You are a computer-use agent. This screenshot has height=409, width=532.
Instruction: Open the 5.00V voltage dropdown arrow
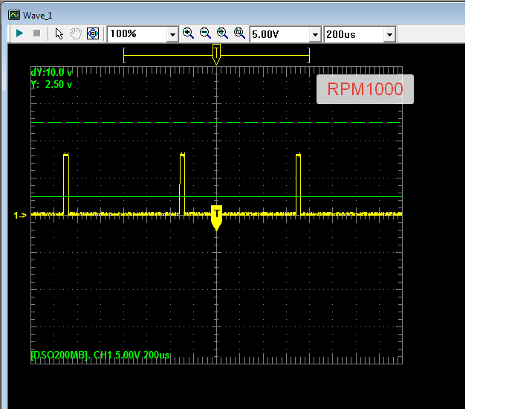tap(315, 34)
